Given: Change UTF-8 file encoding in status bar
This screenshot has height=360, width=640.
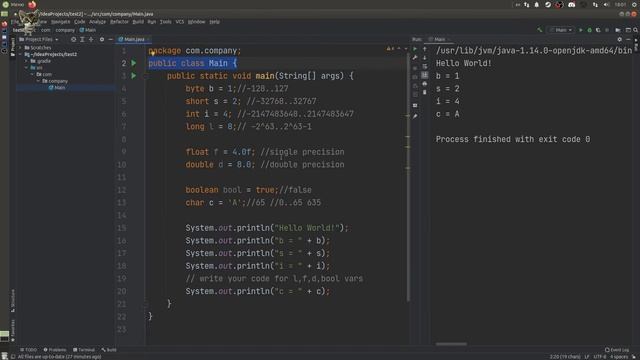Looking at the screenshot, I should point(600,357).
